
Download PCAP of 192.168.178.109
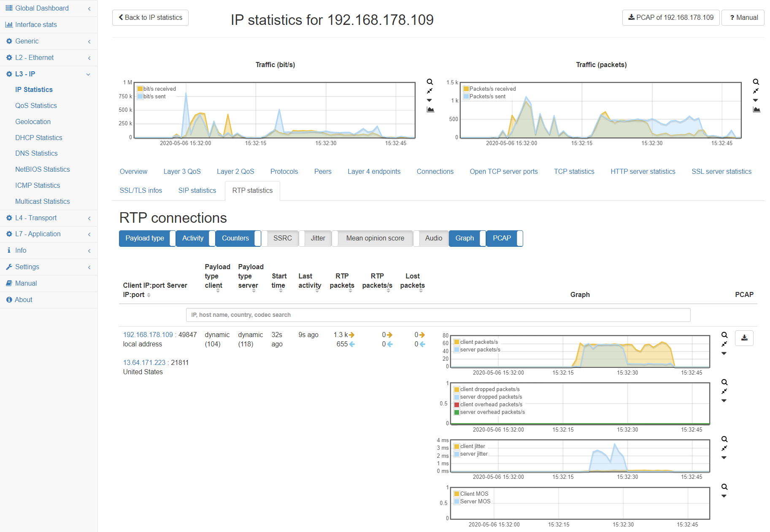pyautogui.click(x=671, y=17)
